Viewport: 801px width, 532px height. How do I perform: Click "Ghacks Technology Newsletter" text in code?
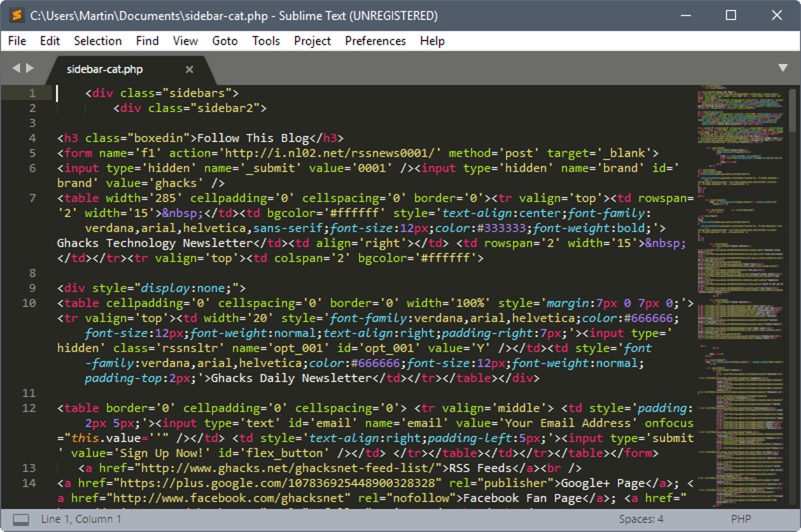(x=155, y=243)
